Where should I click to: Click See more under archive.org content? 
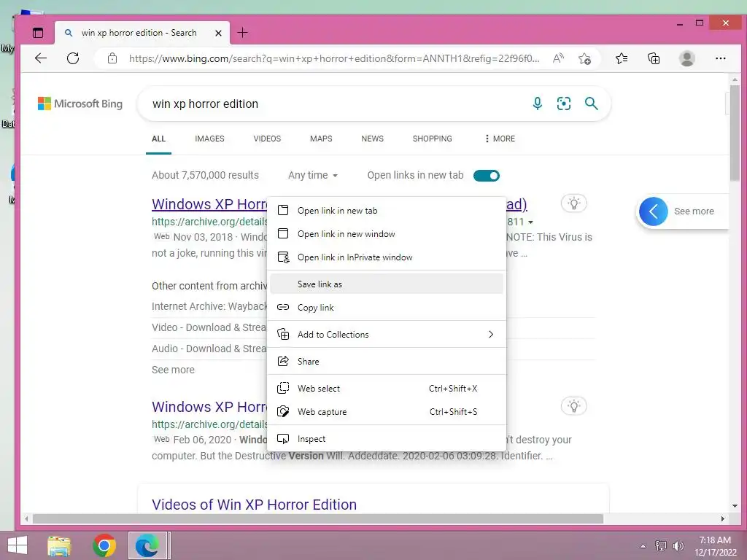(x=173, y=370)
